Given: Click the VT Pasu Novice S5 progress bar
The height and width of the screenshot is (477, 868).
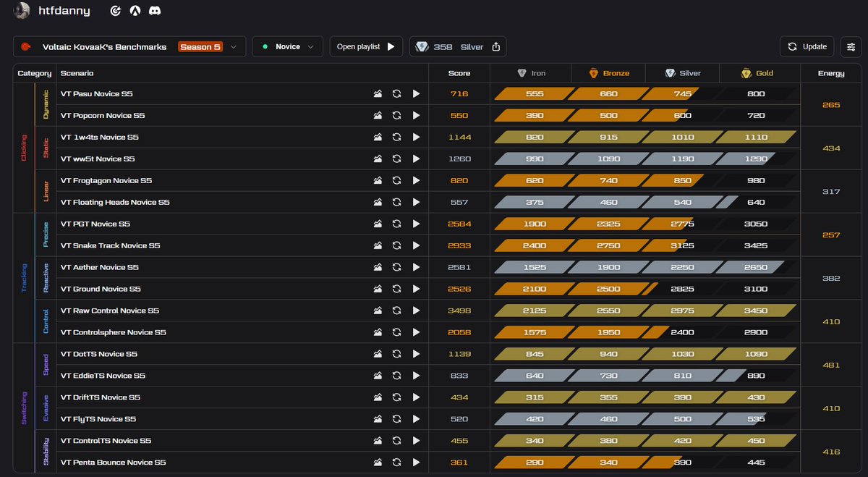Looking at the screenshot, I should coord(645,94).
